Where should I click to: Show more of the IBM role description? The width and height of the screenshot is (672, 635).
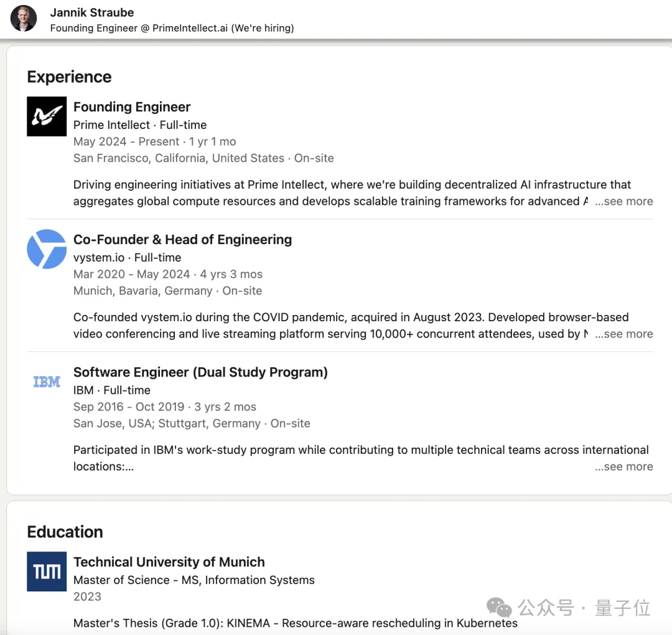[624, 466]
